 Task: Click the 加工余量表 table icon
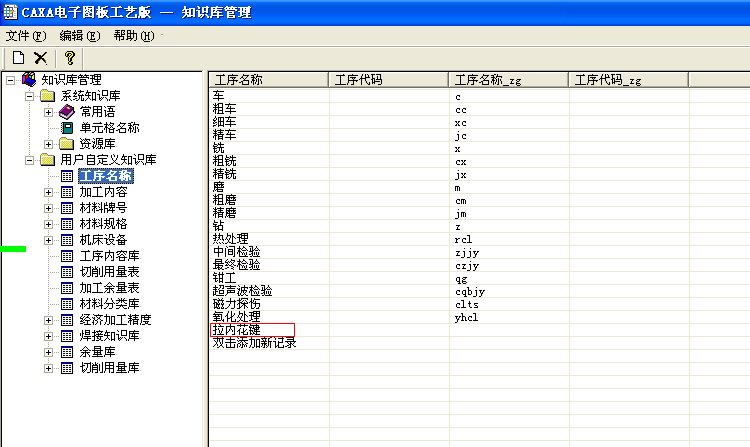coord(67,288)
